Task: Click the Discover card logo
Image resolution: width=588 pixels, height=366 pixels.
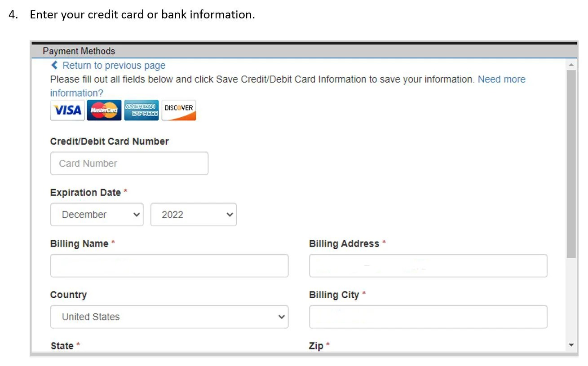Action: point(178,110)
